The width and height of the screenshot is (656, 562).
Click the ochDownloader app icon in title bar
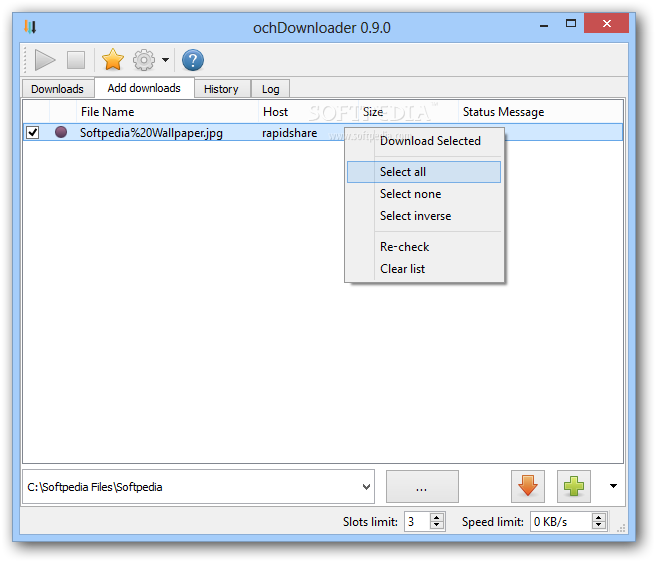[x=30, y=27]
